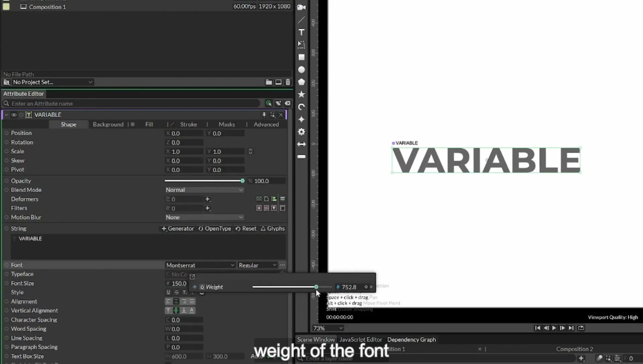Select the Arc tool in toolbar
The image size is (643, 364).
(301, 107)
